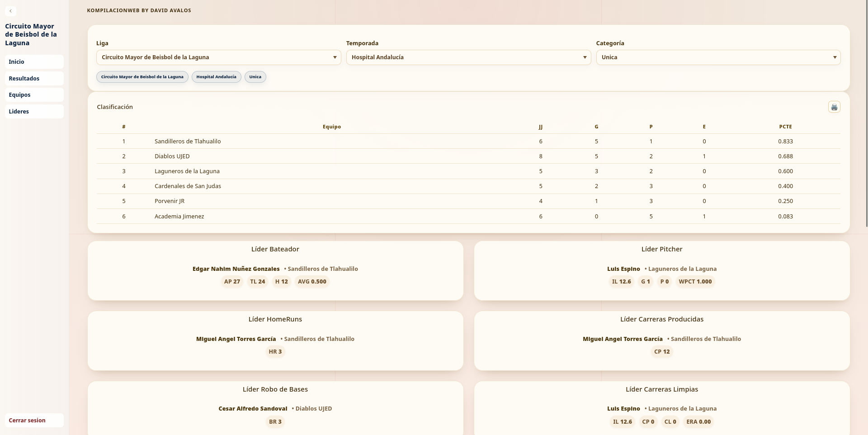Click the Unica filter chip

pyautogui.click(x=255, y=77)
